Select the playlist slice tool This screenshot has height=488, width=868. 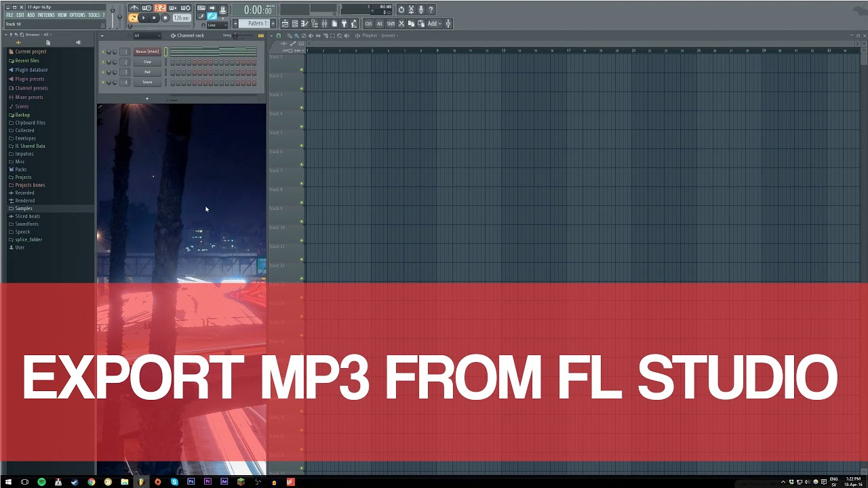click(325, 35)
